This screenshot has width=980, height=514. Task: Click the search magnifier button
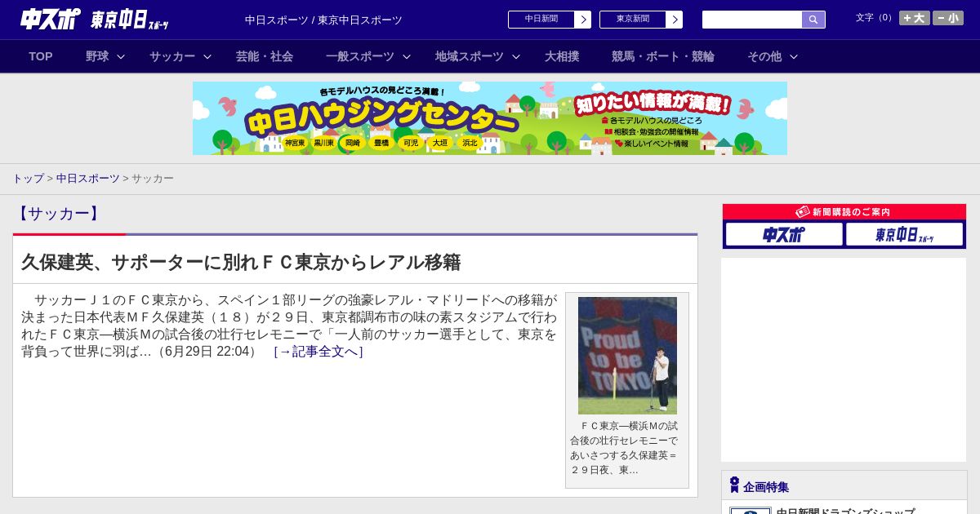tap(813, 20)
